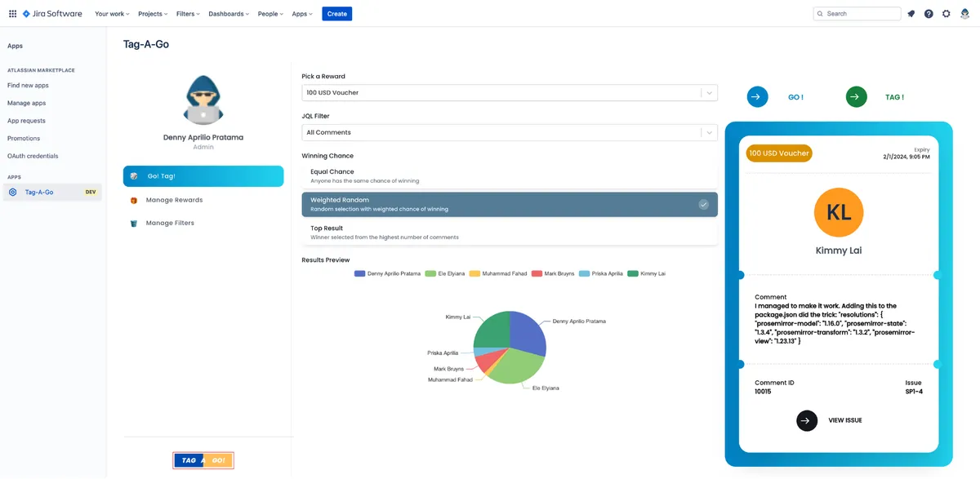Select the Equal Chance option
The width and height of the screenshot is (980, 479).
510,175
